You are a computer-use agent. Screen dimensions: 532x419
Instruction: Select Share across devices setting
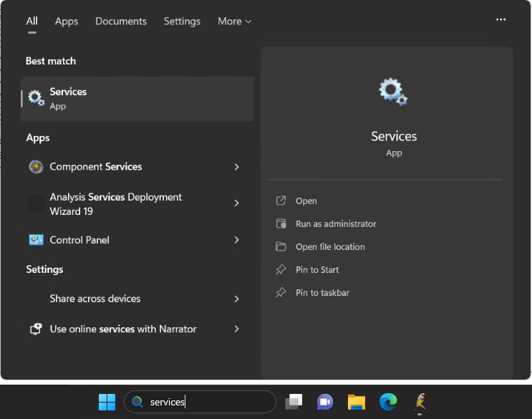tap(135, 299)
